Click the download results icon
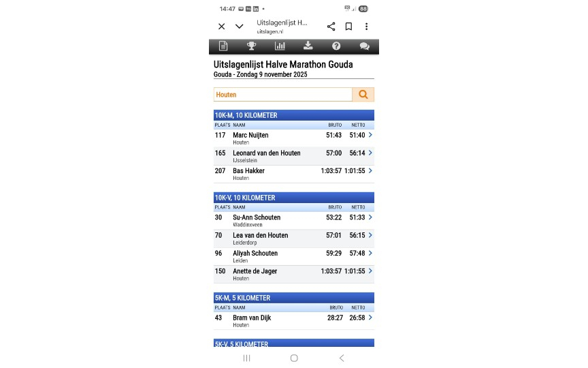The width and height of the screenshot is (588, 368). click(x=308, y=46)
